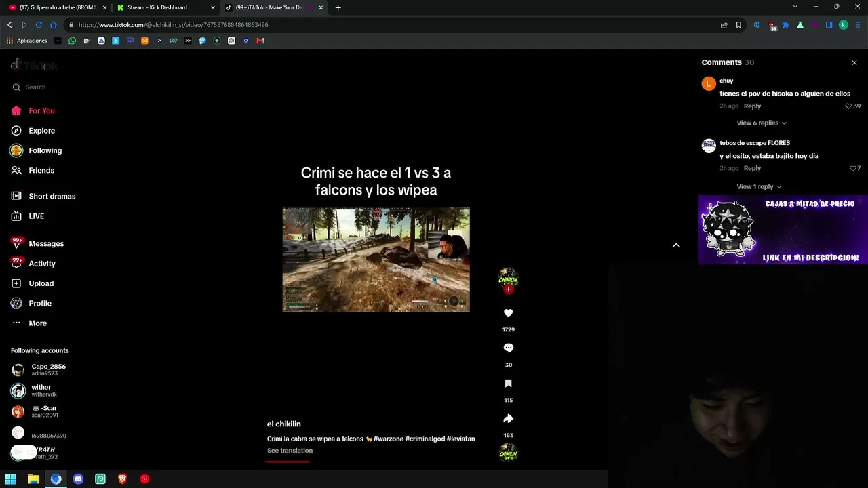Reply to chuy's comment

pyautogui.click(x=752, y=106)
